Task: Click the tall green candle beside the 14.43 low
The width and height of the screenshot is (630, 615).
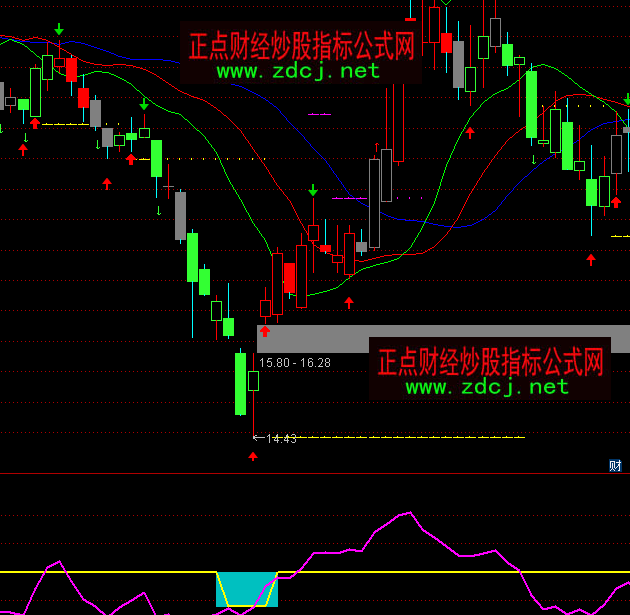Action: [x=240, y=383]
